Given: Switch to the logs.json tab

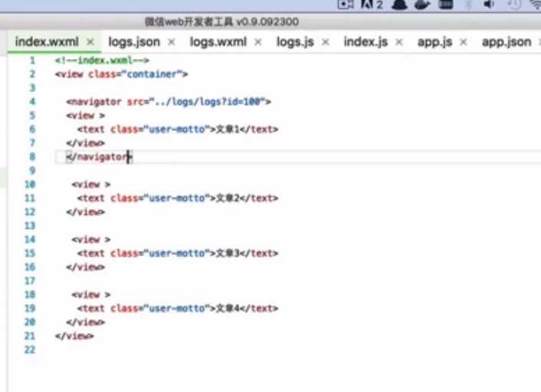Looking at the screenshot, I should coord(134,41).
